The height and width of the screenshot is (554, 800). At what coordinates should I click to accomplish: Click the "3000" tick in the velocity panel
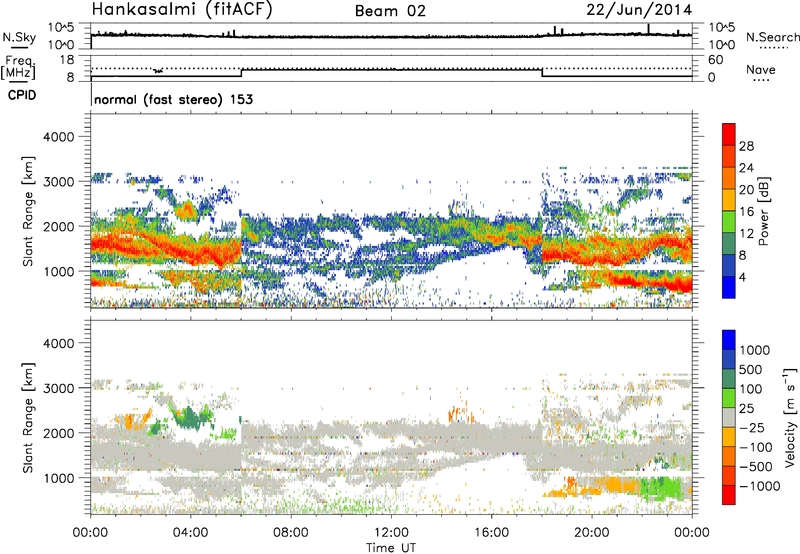[x=58, y=388]
